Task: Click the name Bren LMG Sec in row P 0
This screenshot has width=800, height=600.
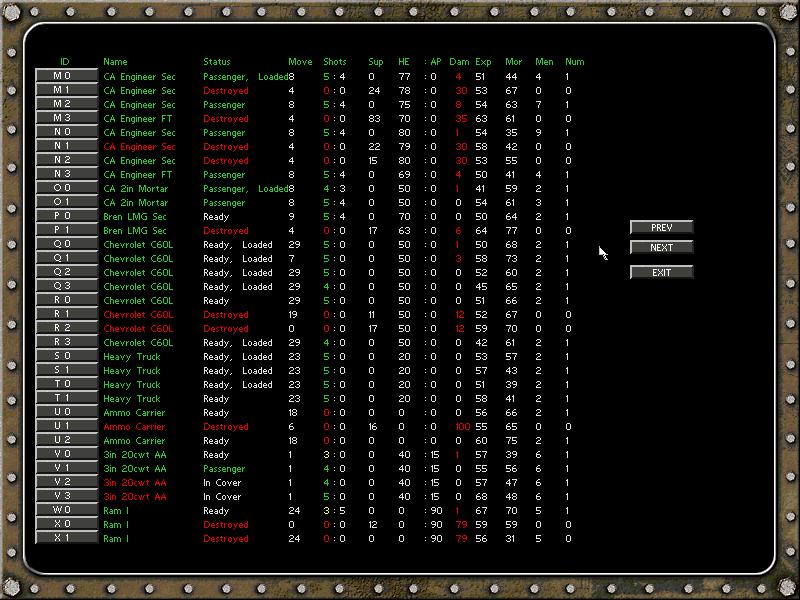Action: pos(135,216)
